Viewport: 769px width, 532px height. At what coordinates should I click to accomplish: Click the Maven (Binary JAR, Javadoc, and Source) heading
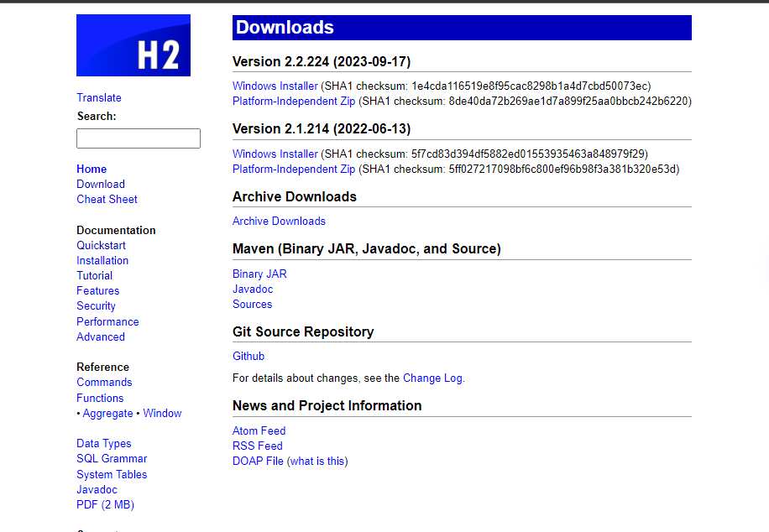click(367, 249)
